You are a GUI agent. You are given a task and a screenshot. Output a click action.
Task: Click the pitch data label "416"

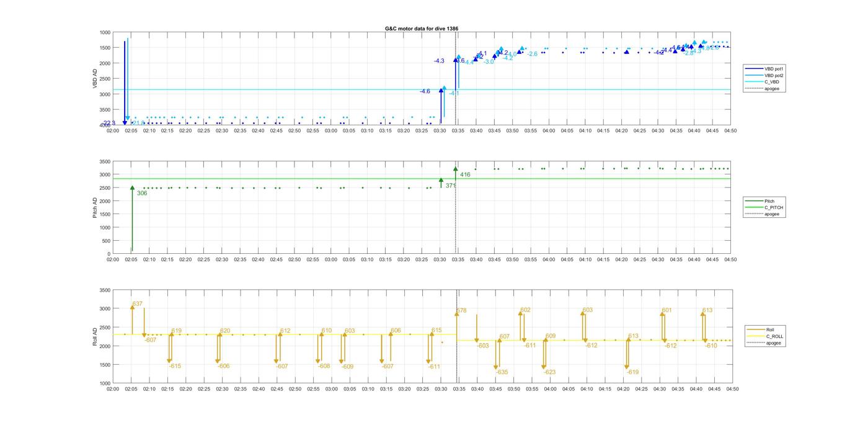465,174
